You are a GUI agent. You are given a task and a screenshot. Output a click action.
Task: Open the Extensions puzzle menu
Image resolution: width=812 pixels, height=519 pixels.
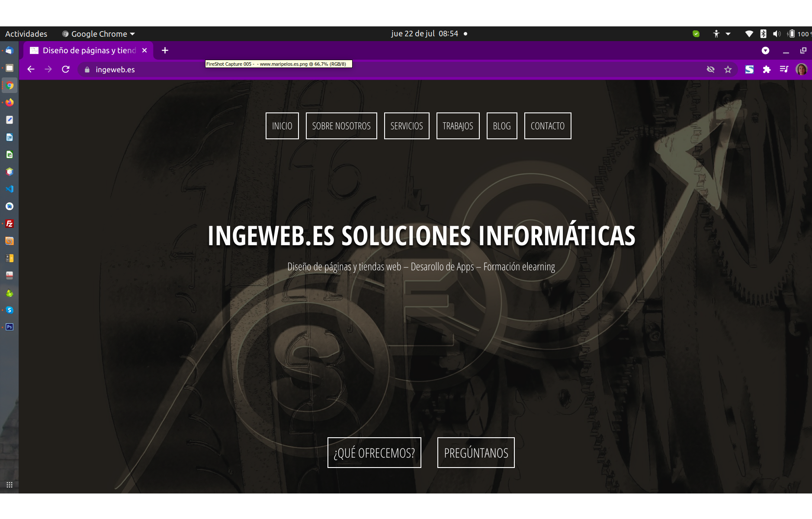[767, 69]
